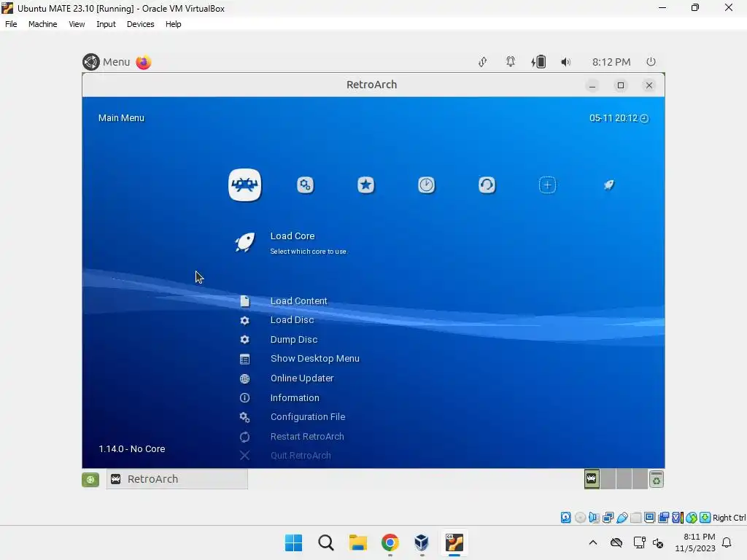Click VirtualBox shared folders indicator

point(635,518)
